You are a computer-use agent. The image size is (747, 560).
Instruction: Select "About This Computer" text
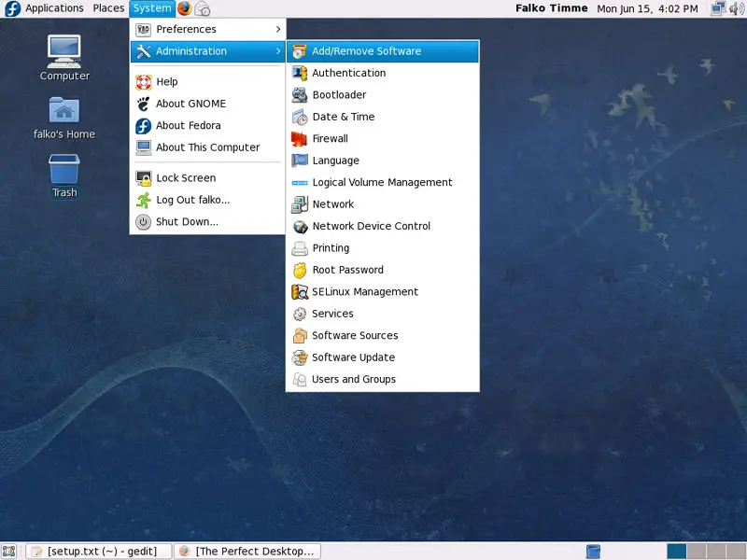click(x=207, y=147)
